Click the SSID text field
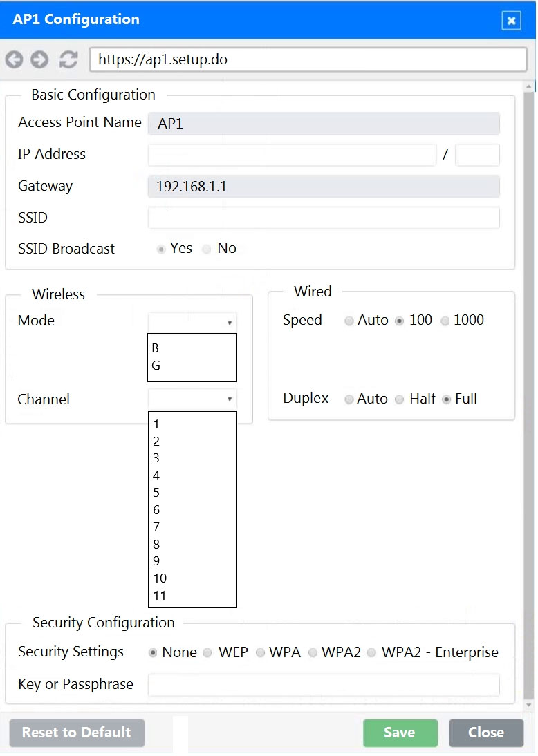The height and width of the screenshot is (756, 538). click(x=324, y=218)
